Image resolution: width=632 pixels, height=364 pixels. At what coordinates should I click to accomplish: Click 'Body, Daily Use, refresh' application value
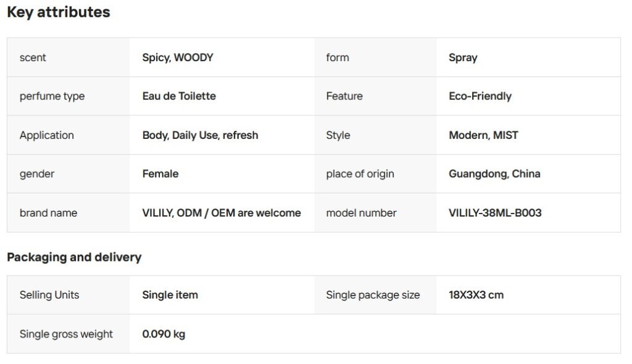(x=200, y=135)
